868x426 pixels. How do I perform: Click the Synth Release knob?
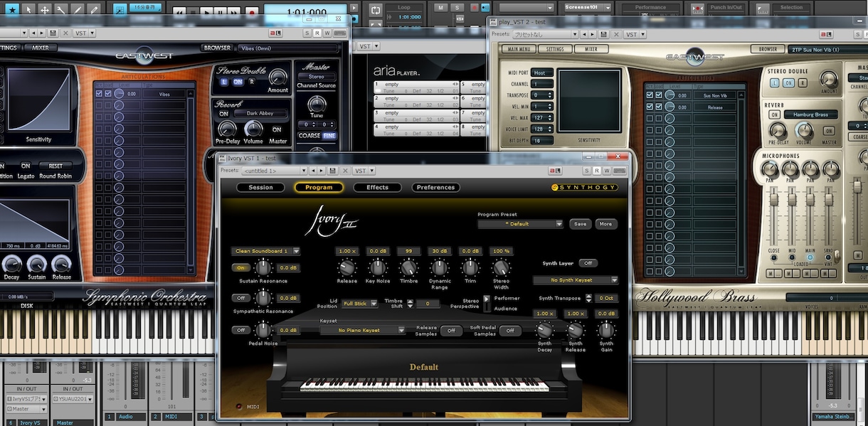(x=576, y=330)
